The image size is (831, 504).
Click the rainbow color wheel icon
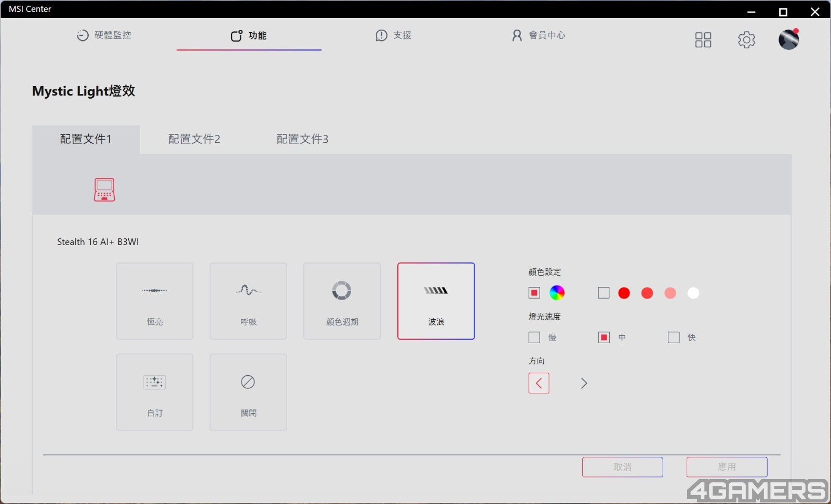point(557,293)
